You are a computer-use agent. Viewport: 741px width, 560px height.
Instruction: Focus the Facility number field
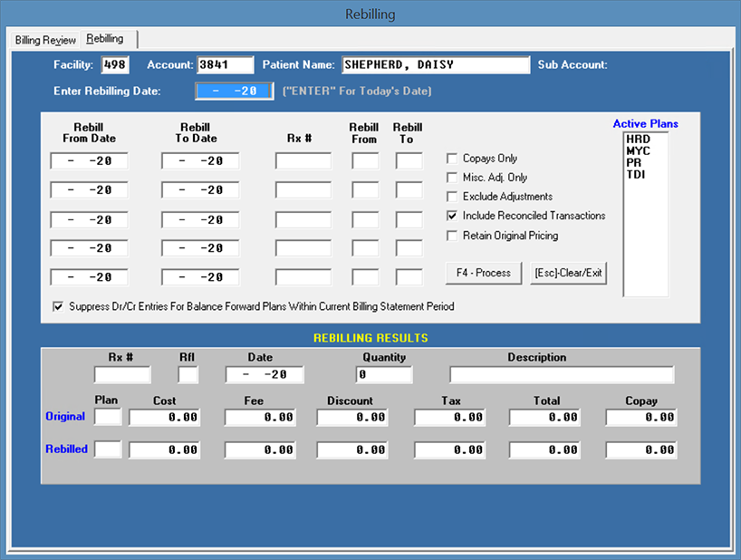[x=115, y=65]
